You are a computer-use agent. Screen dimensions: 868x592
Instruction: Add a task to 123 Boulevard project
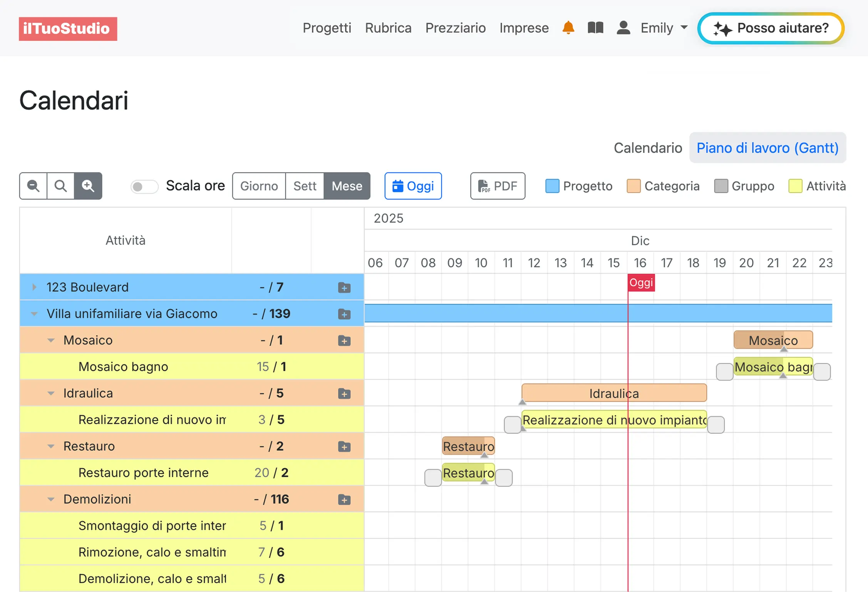click(x=344, y=287)
